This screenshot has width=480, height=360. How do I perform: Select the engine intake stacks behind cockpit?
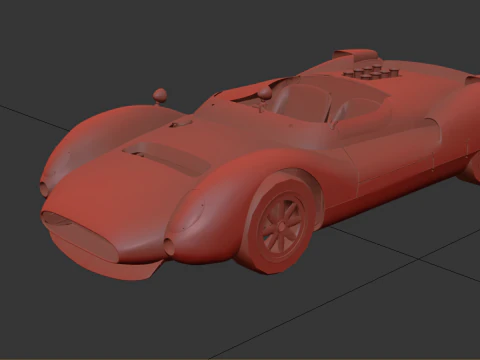tap(372, 73)
